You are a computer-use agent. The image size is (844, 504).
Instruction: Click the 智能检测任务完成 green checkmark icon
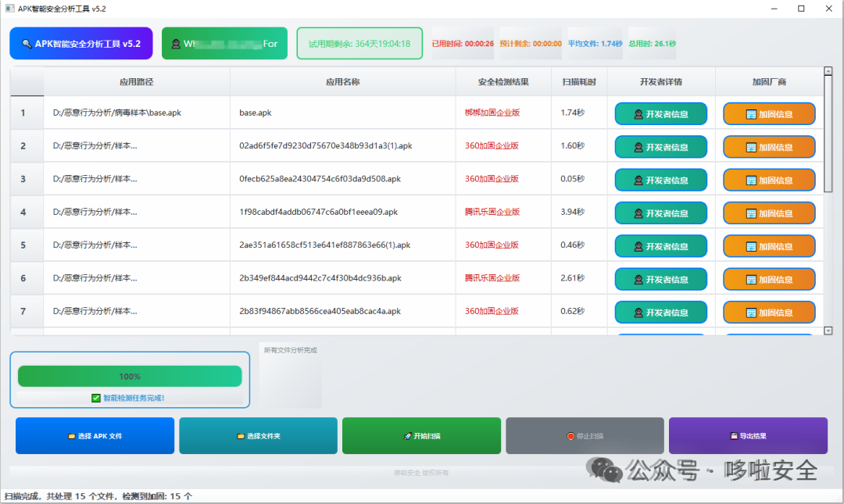pos(96,398)
